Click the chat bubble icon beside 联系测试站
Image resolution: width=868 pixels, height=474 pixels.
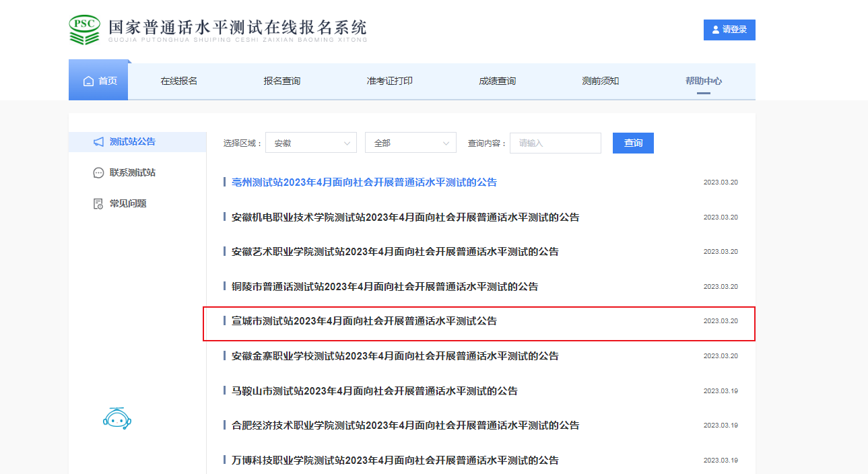[x=98, y=173]
